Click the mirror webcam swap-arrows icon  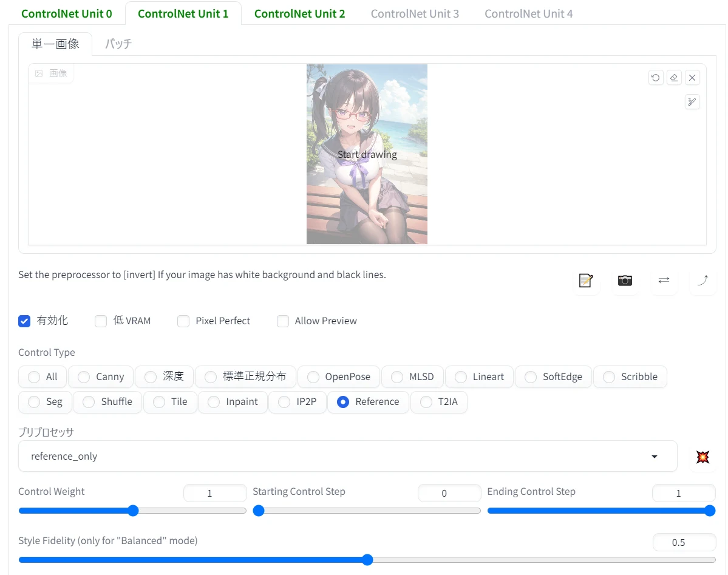[664, 281]
